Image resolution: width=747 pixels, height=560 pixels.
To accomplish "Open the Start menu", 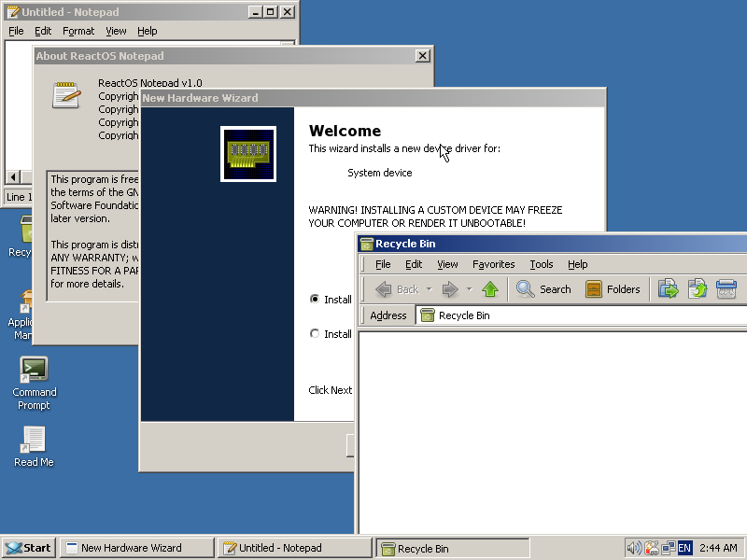I will 29,548.
